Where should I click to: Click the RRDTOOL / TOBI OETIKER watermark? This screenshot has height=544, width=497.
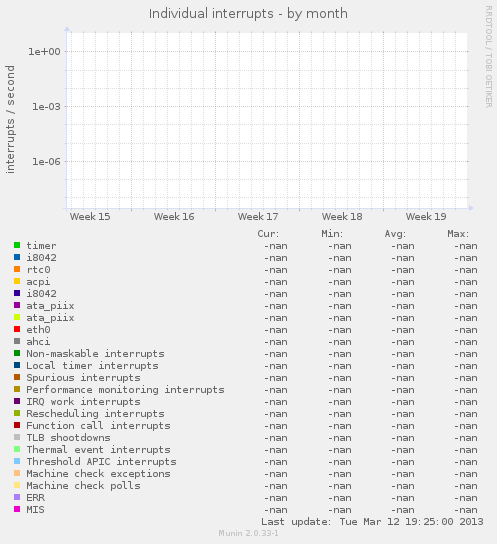coord(488,57)
